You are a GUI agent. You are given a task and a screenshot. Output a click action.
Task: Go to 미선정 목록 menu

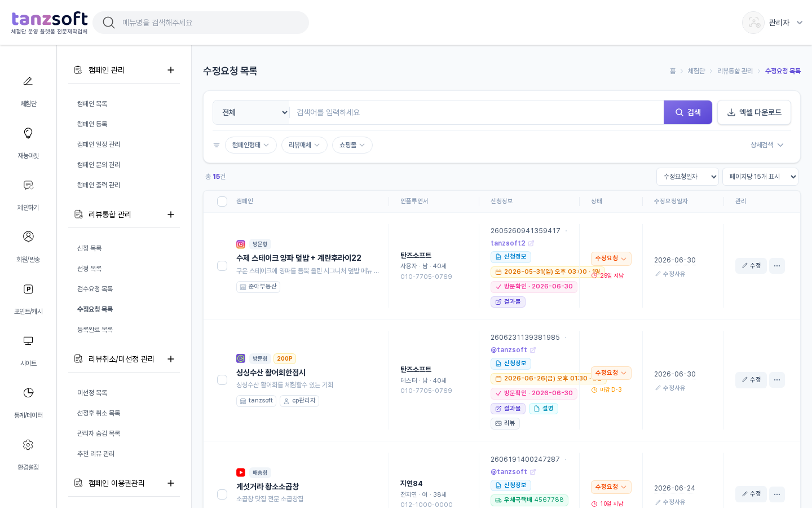pyautogui.click(x=92, y=393)
